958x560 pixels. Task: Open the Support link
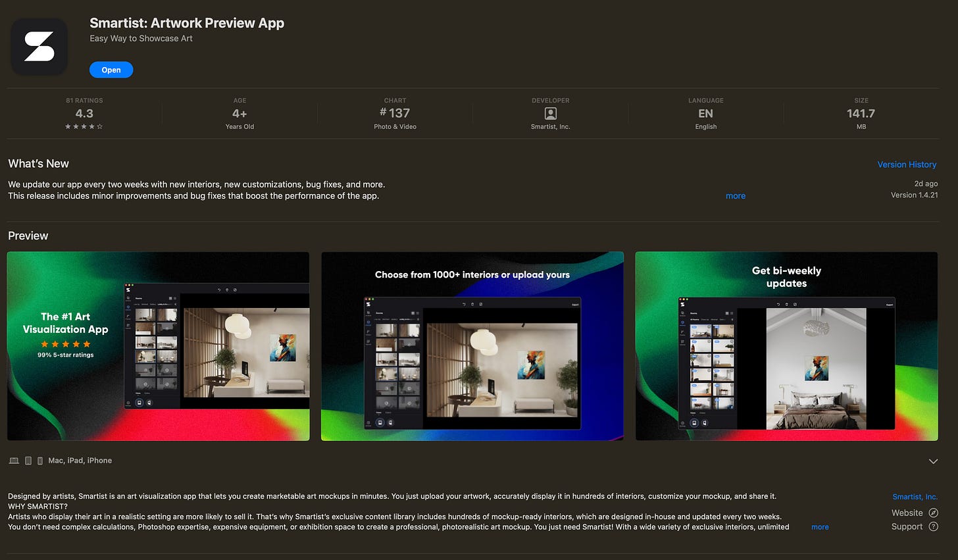pyautogui.click(x=907, y=526)
